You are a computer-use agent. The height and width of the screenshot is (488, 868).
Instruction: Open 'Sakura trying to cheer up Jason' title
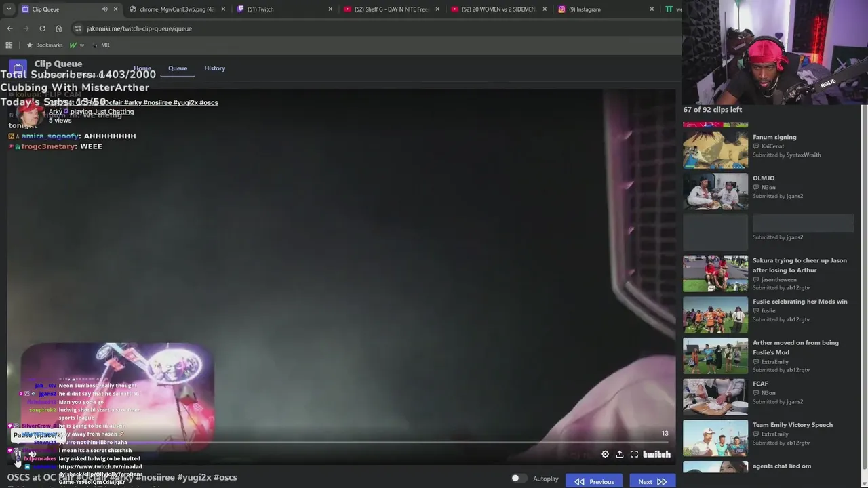pyautogui.click(x=800, y=265)
